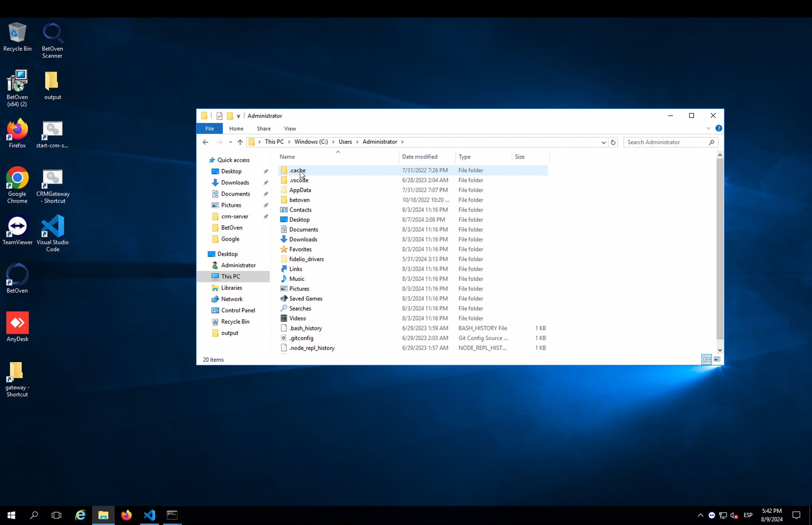
Task: Sort by the Date modified column
Action: (x=420, y=157)
